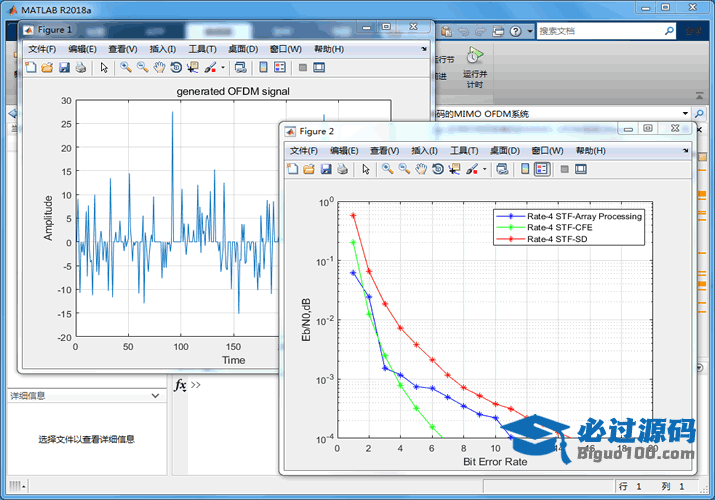The image size is (715, 500).
Task: Click the search magnifier in documentation box
Action: [669, 31]
